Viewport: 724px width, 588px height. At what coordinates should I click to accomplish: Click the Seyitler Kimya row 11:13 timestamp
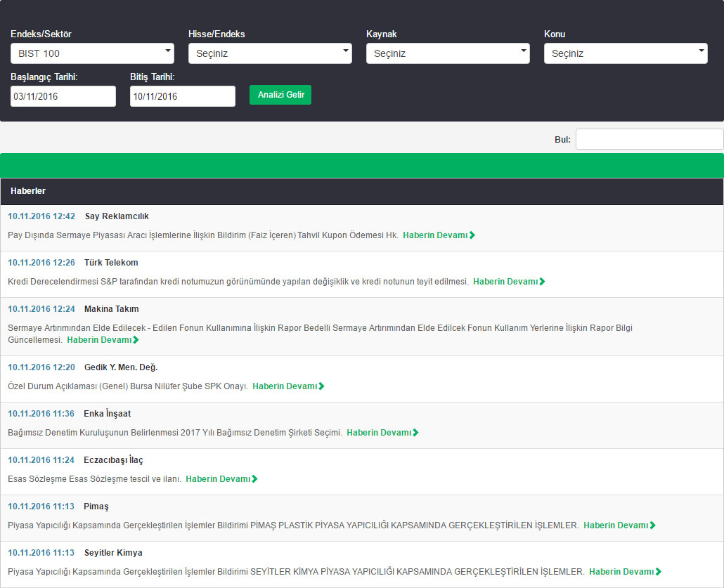pos(41,552)
